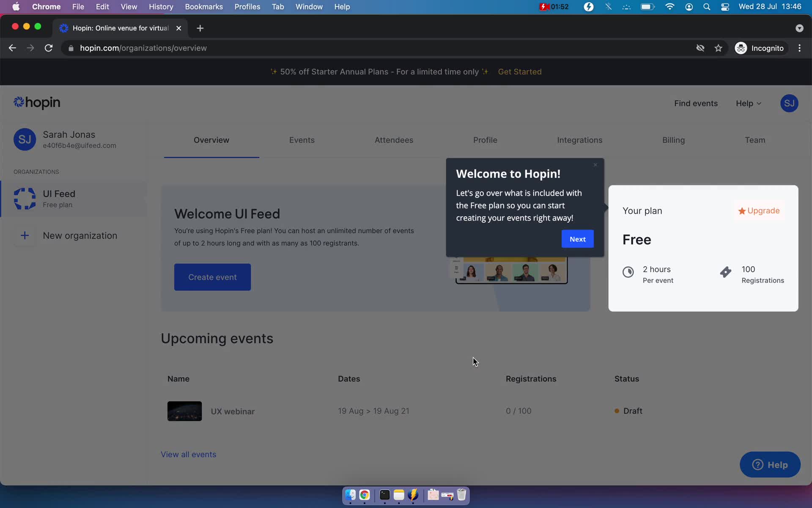Open Chrome from the dock
This screenshot has height=508, width=812.
[365, 495]
